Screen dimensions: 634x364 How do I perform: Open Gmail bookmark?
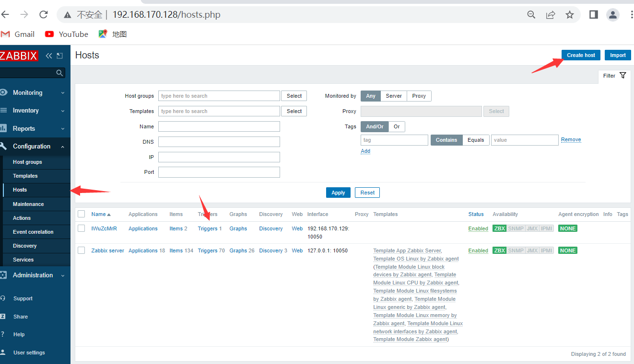coord(18,34)
